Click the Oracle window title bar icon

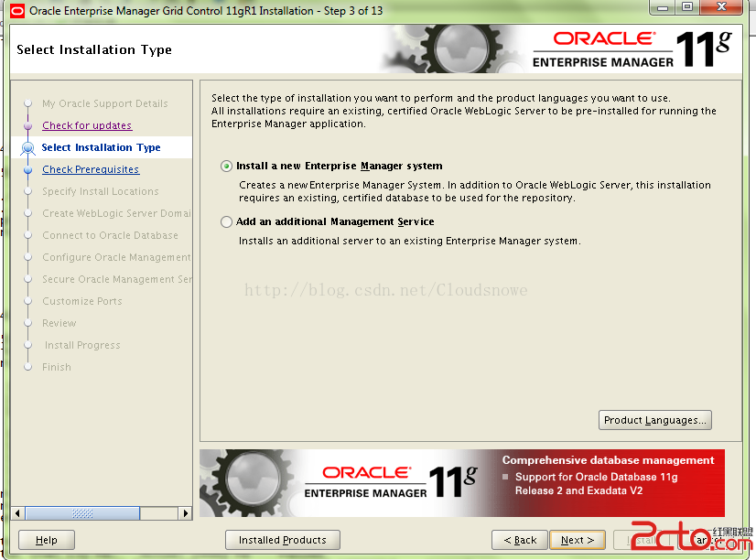tap(16, 11)
